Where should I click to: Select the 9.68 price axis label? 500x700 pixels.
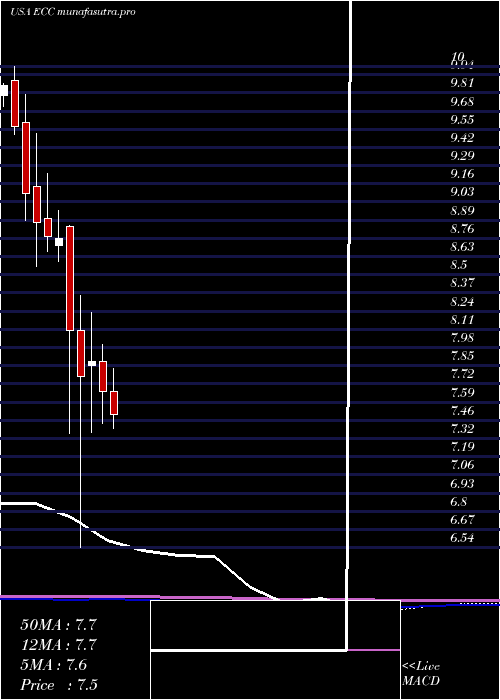coord(462,101)
